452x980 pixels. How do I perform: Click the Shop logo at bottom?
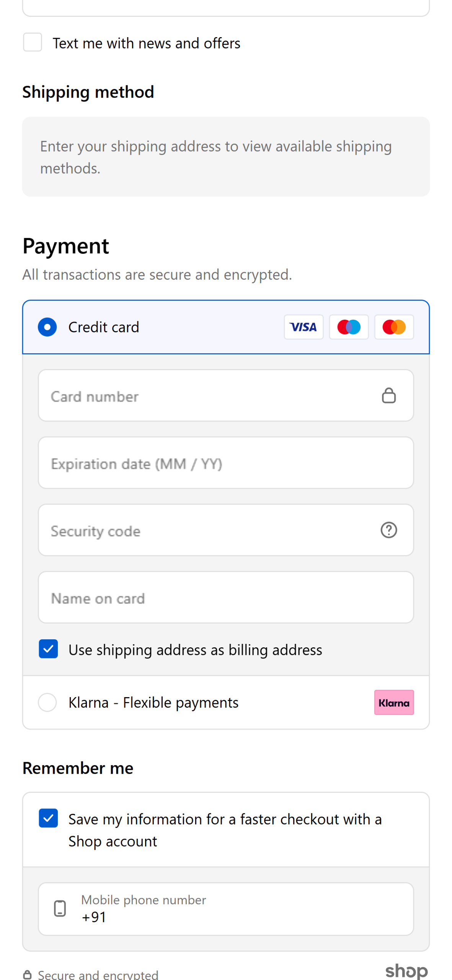tap(406, 971)
